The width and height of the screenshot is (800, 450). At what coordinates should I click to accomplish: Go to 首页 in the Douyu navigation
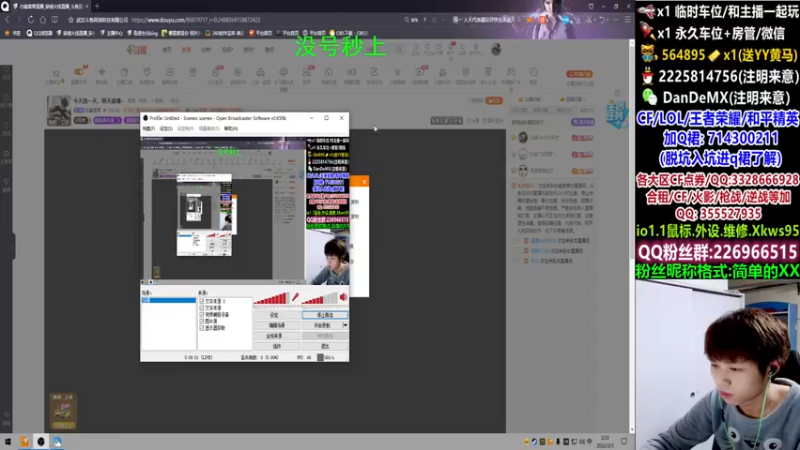pyautogui.click(x=167, y=50)
